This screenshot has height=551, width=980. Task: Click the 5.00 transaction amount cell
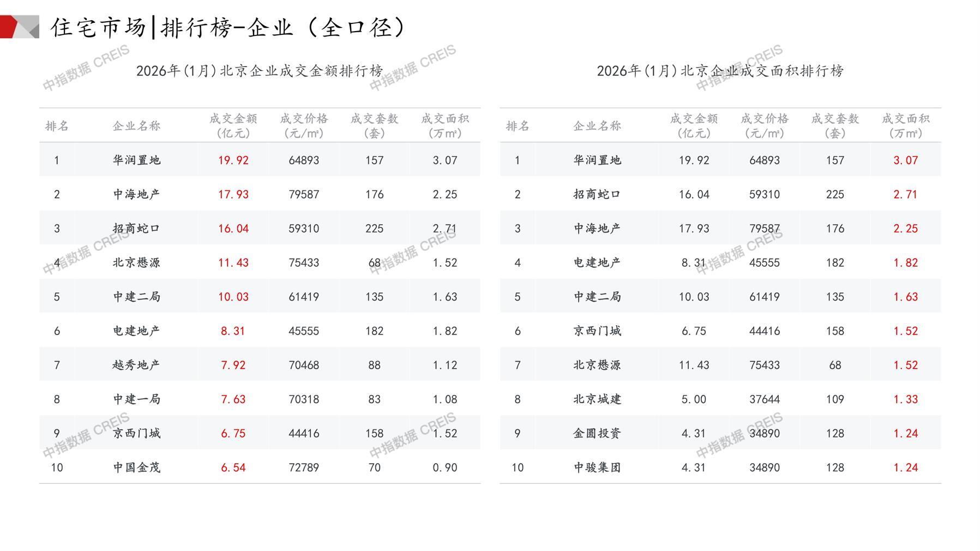coord(694,399)
